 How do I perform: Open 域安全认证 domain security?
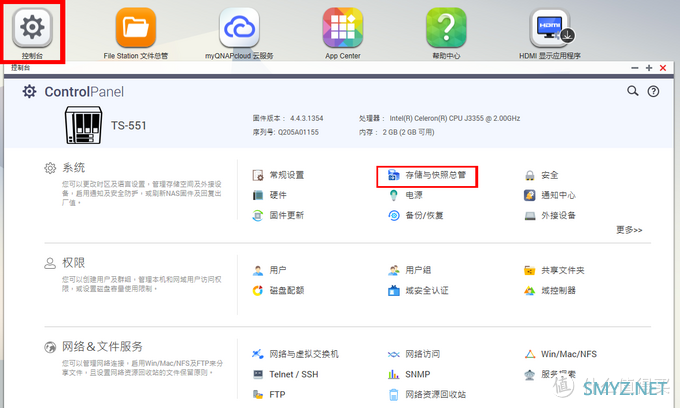pyautogui.click(x=418, y=290)
